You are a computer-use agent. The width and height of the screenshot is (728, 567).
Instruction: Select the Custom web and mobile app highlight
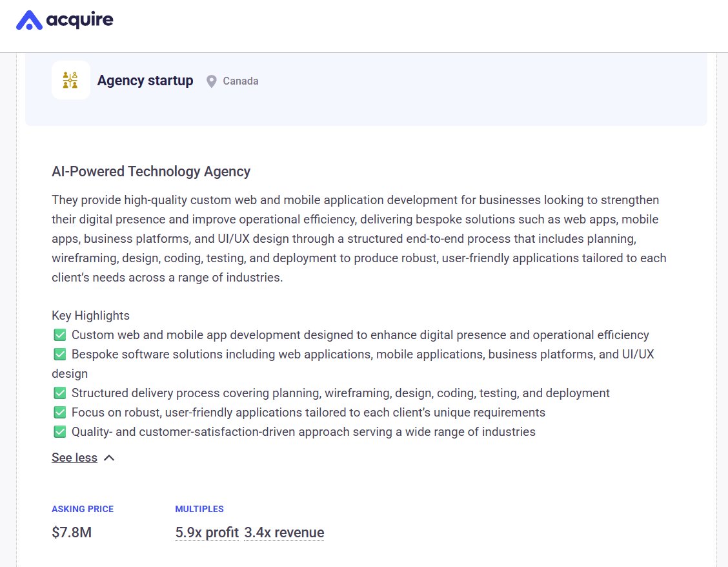point(360,335)
